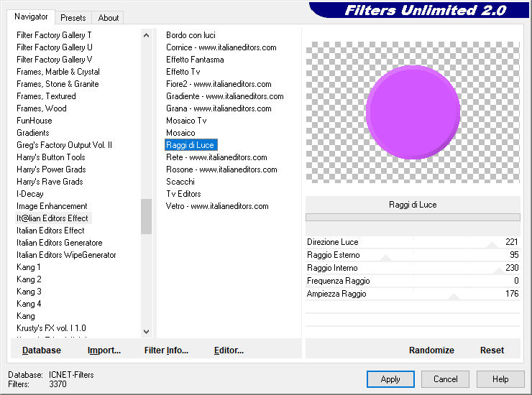Reset the filter settings
The width and height of the screenshot is (532, 395).
[492, 350]
